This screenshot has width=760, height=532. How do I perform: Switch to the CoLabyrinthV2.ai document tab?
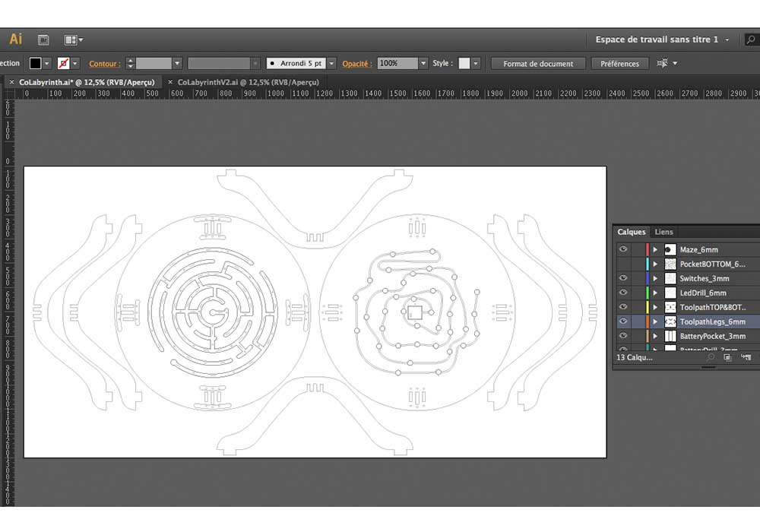pyautogui.click(x=249, y=82)
